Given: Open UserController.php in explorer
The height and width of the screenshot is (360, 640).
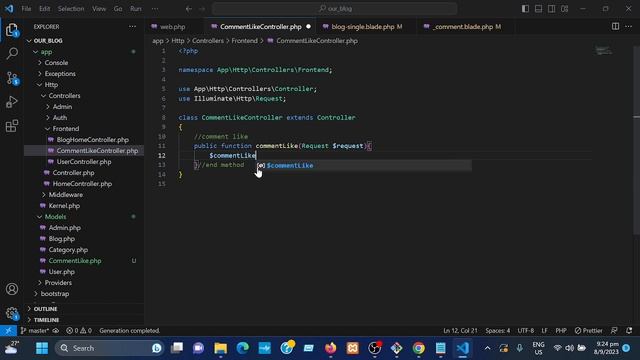Looking at the screenshot, I should pyautogui.click(x=84, y=162).
